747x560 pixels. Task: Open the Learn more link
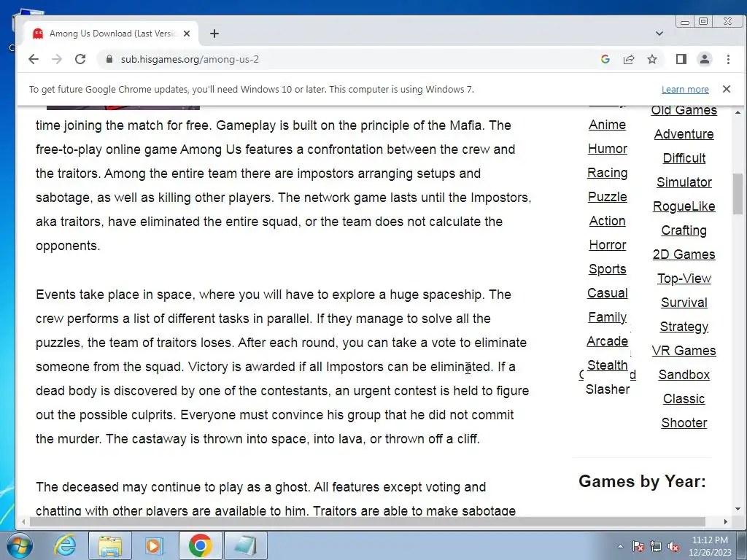tap(685, 90)
